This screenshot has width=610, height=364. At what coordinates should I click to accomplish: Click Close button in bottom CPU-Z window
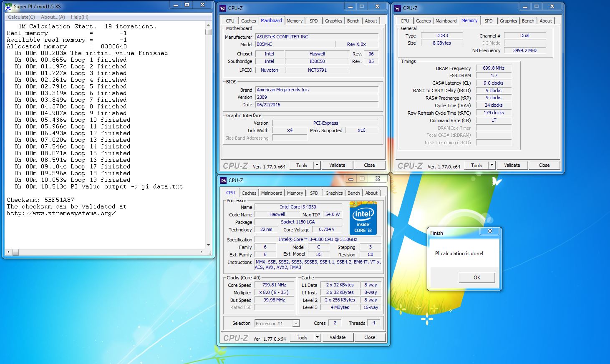tap(370, 337)
